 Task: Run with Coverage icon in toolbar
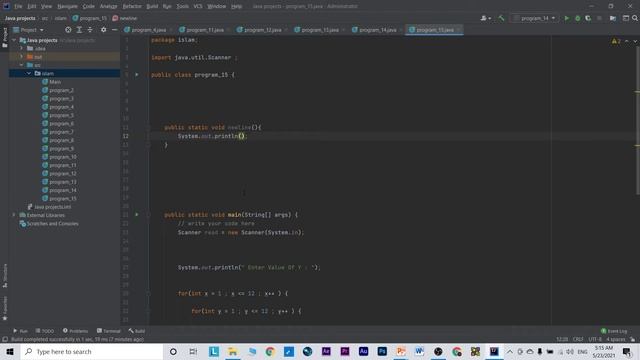(x=588, y=18)
